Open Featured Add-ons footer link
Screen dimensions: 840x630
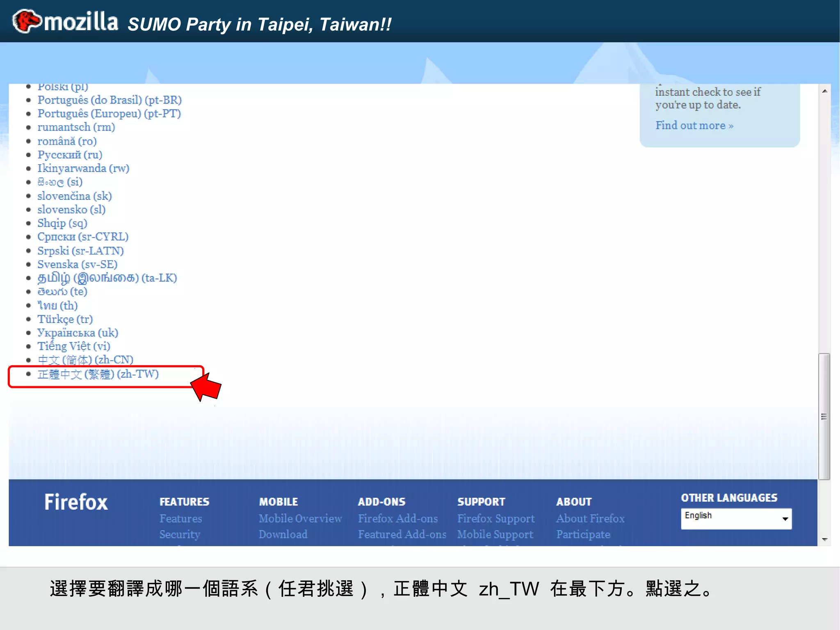[402, 534]
